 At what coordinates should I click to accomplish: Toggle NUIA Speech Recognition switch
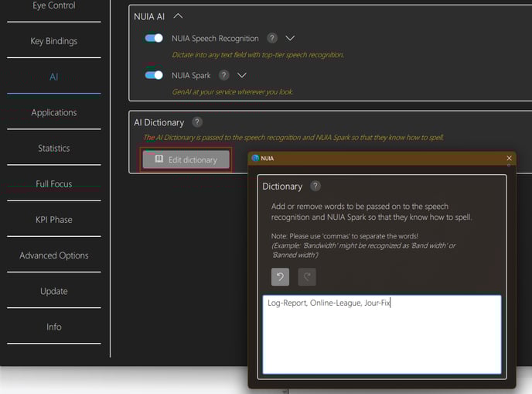(x=154, y=38)
